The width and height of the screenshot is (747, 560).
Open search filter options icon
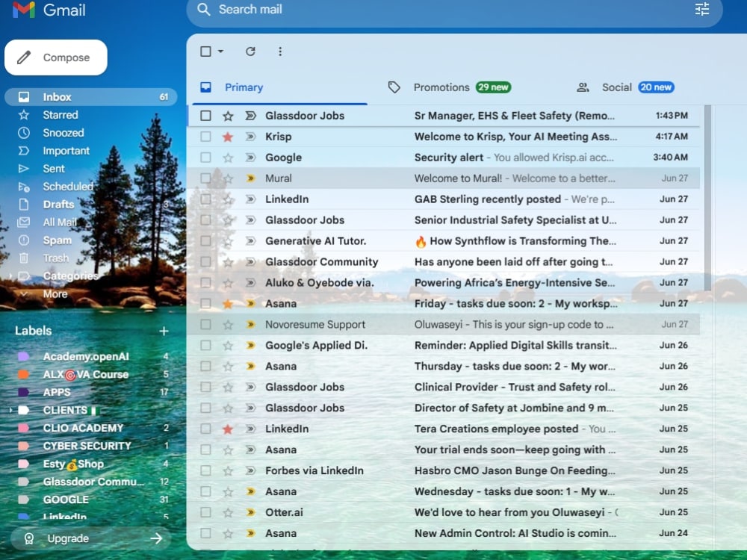[x=701, y=9]
